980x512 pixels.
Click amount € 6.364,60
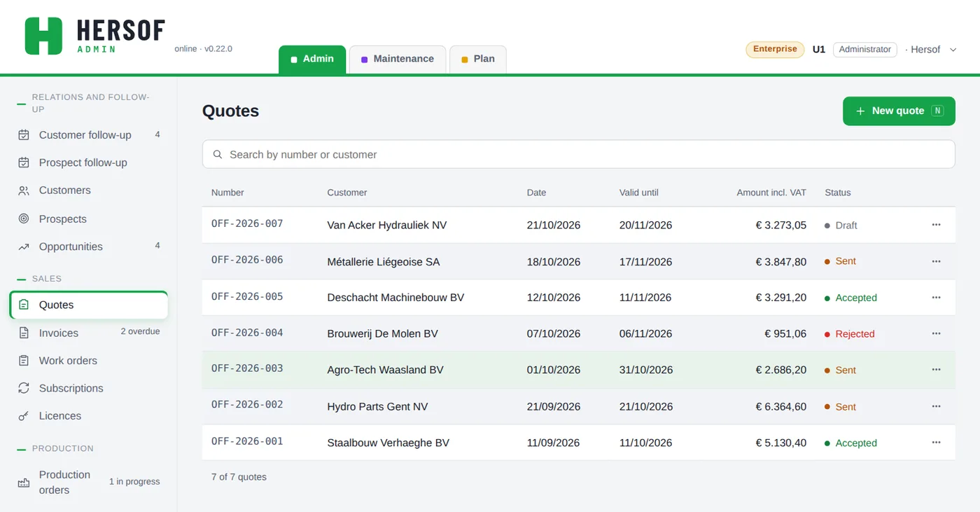(x=781, y=406)
